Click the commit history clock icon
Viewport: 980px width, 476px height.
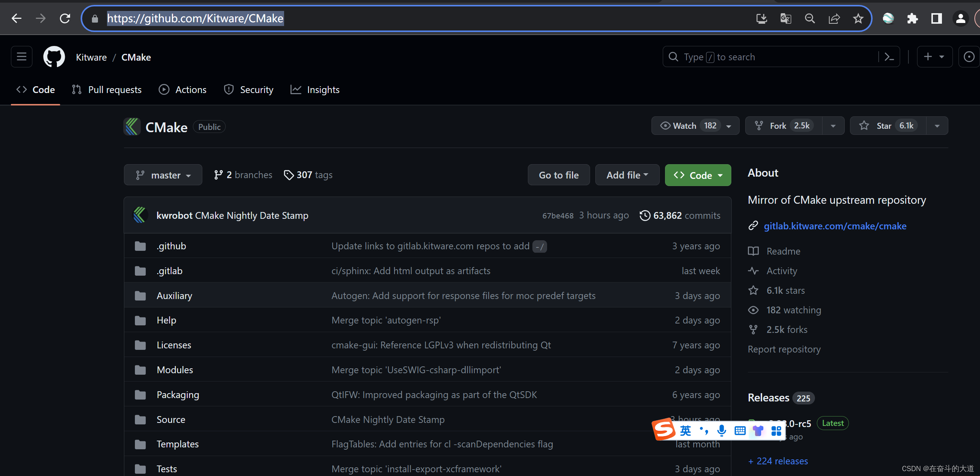point(645,215)
